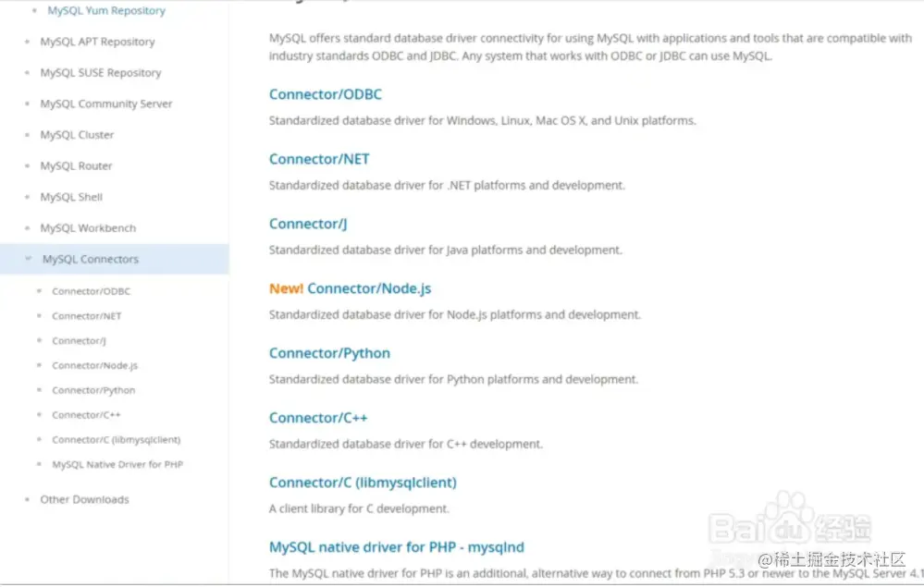Open the Connector/NET heading link
The height and width of the screenshot is (587, 924).
[319, 159]
